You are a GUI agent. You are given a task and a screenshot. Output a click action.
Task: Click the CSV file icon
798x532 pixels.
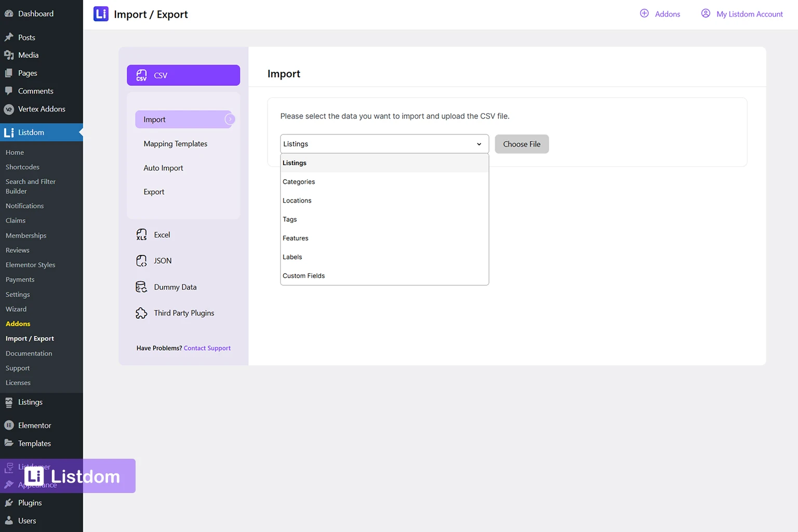click(141, 75)
